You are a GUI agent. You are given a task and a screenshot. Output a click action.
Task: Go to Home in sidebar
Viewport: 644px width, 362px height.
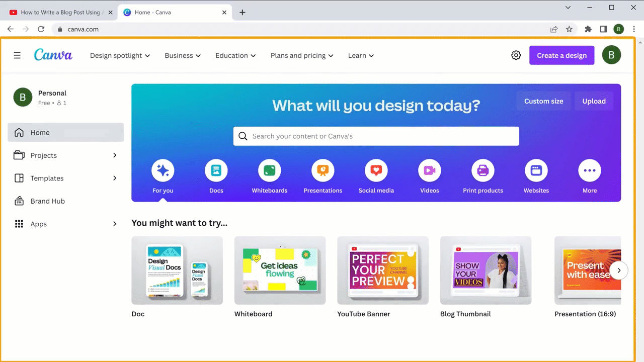(x=65, y=132)
